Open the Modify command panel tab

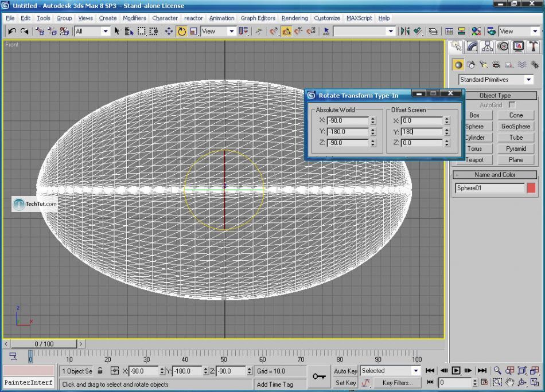click(x=472, y=46)
